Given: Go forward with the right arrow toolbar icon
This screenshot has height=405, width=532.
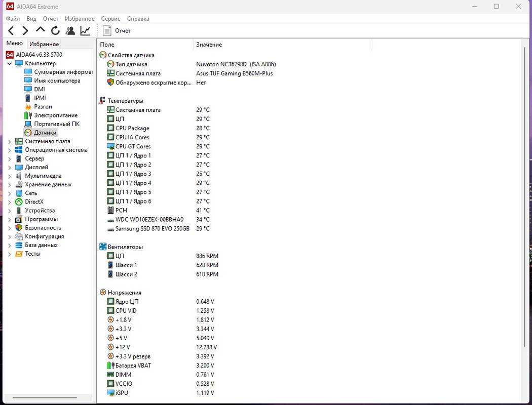Looking at the screenshot, I should pyautogui.click(x=25, y=31).
